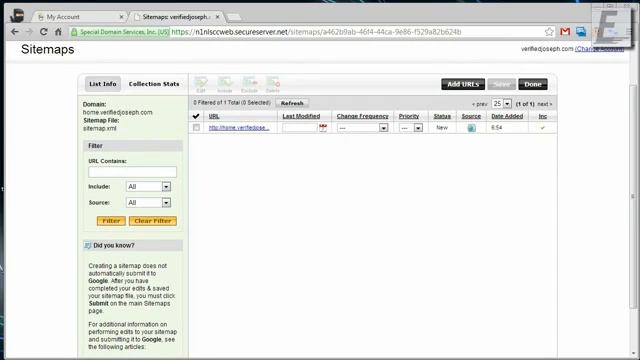Viewport: 640px width, 360px height.
Task: Click the green padlock security icon
Action: (x=74, y=32)
